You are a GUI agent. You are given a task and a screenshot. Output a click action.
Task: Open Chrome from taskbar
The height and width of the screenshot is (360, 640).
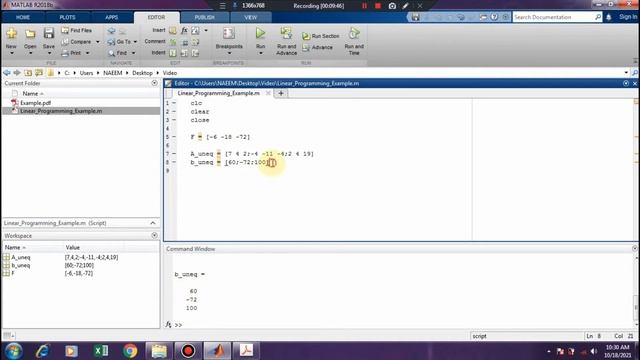tap(130, 351)
